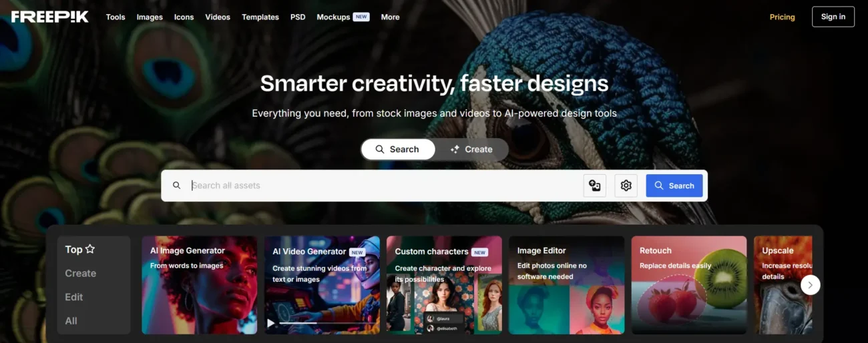Image resolution: width=868 pixels, height=343 pixels.
Task: Click the Sign in button
Action: coord(833,17)
